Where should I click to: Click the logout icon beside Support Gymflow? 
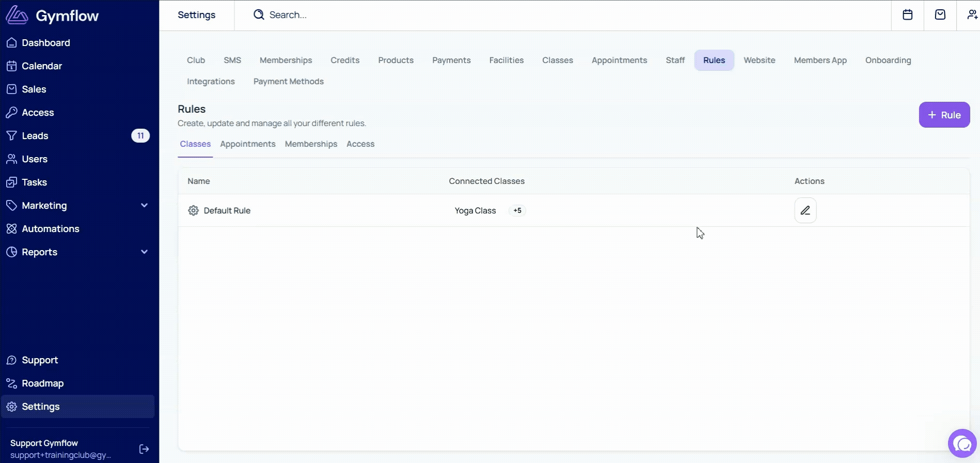[x=144, y=449]
